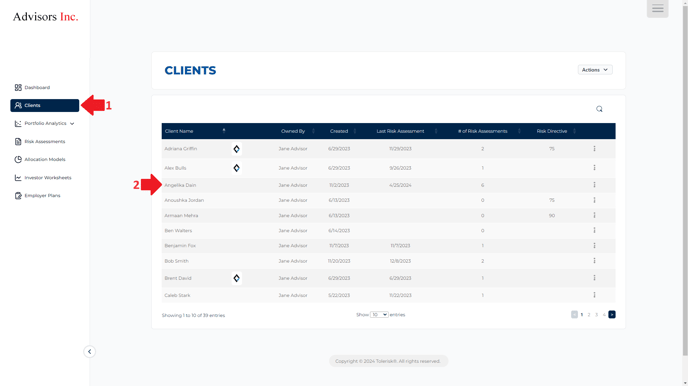Open client Alex Bulls

175,168
